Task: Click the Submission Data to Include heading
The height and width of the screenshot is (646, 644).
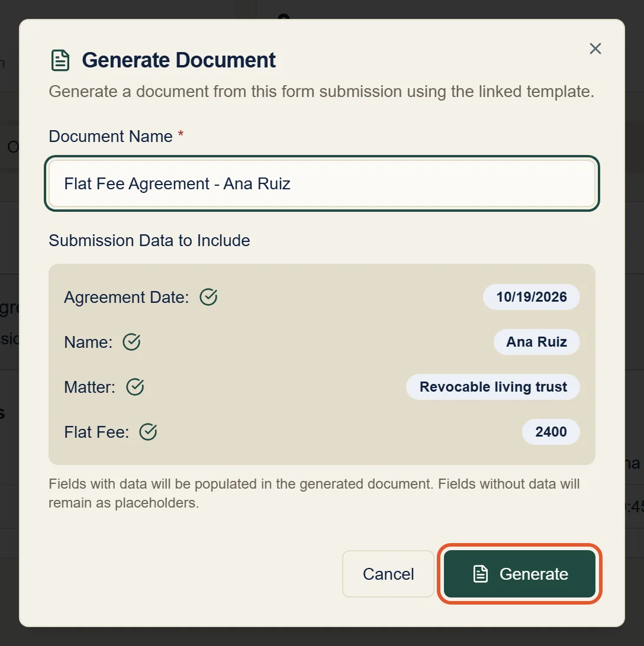Action: tap(149, 241)
